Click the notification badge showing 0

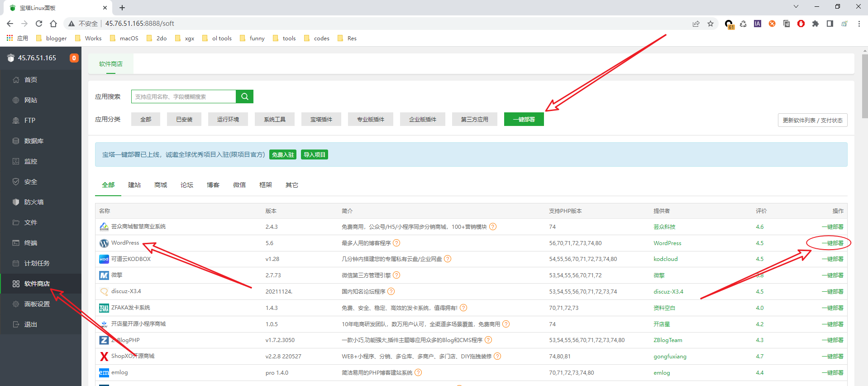coord(74,58)
